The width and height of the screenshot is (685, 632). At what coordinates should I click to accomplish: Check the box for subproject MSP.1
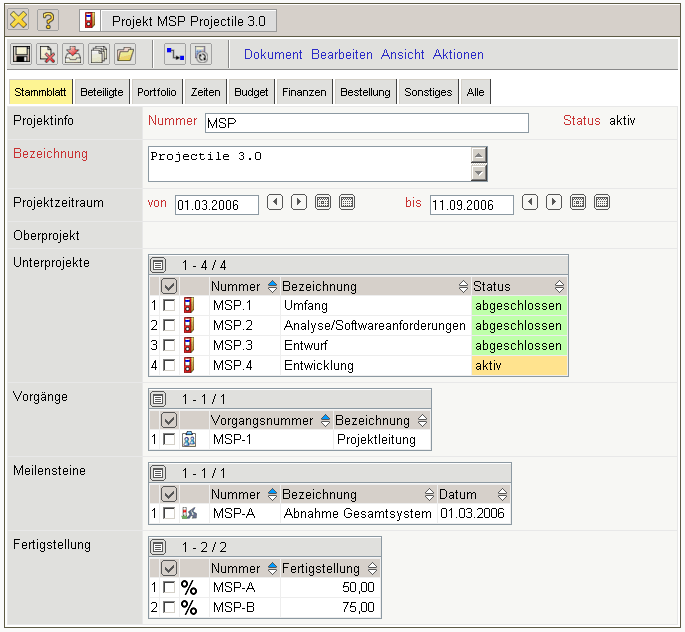pos(169,306)
